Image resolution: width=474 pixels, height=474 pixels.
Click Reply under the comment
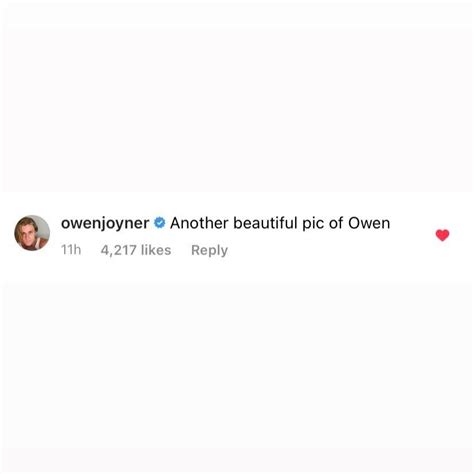[x=209, y=250]
